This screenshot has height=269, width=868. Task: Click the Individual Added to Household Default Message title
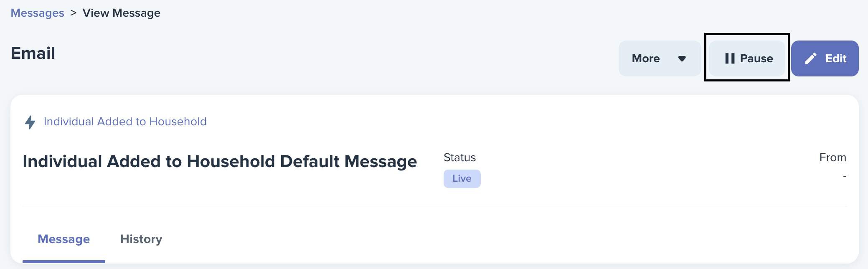pyautogui.click(x=220, y=161)
